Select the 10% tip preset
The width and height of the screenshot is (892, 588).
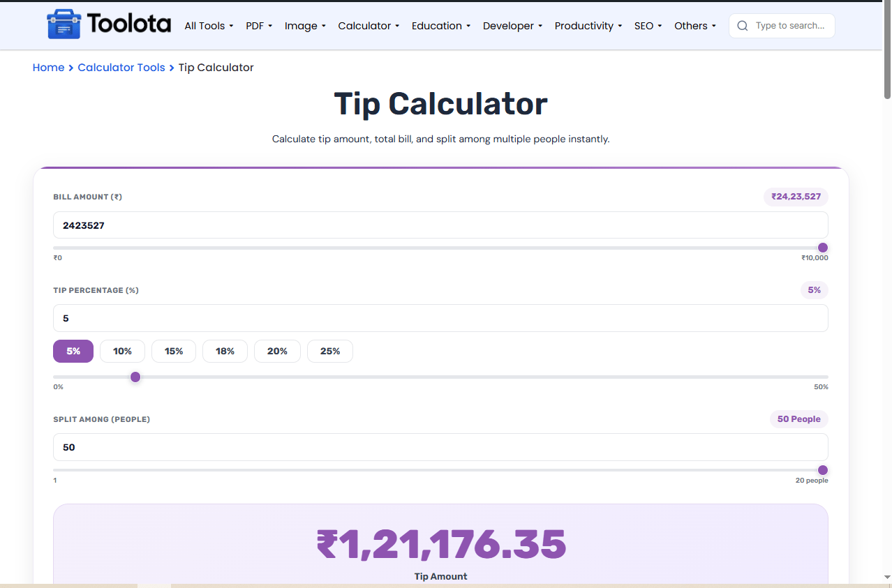click(x=122, y=351)
